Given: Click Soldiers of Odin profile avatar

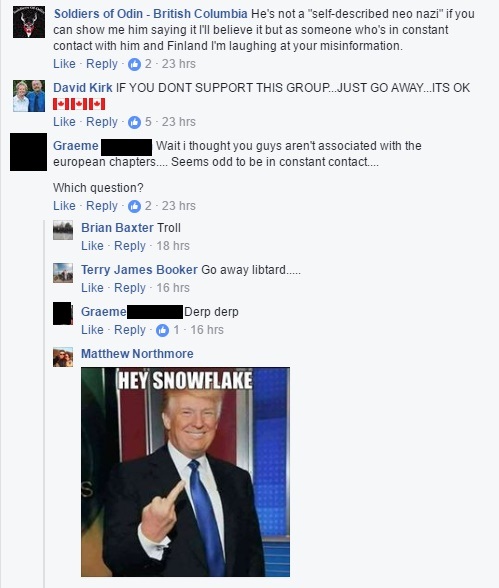Looking at the screenshot, I should click(29, 22).
